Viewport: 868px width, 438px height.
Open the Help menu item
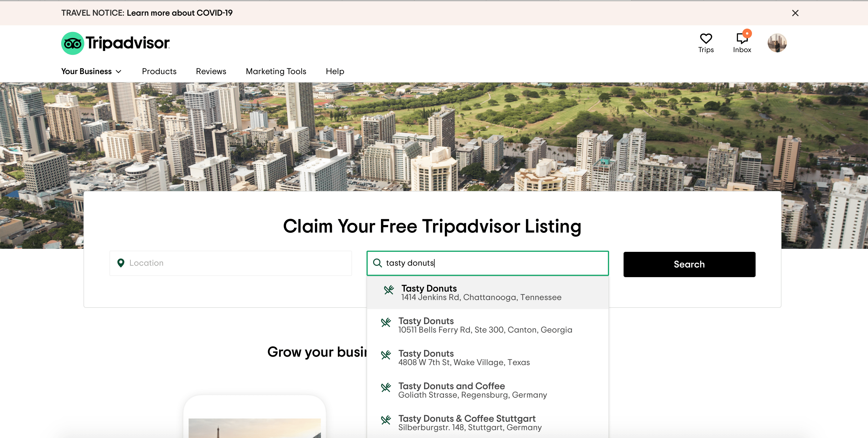pyautogui.click(x=335, y=71)
